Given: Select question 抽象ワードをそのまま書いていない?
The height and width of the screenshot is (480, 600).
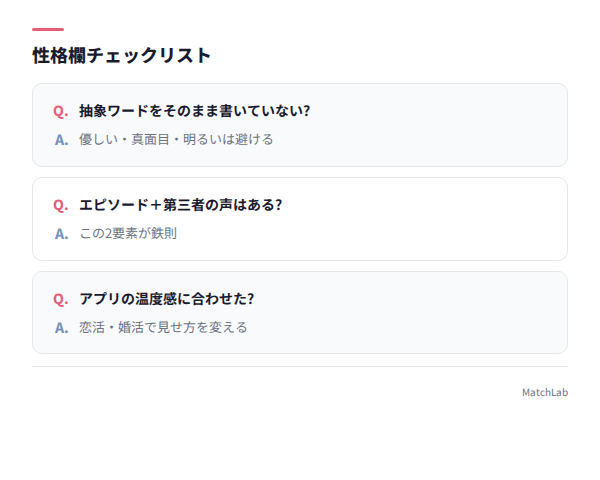Looking at the screenshot, I should pyautogui.click(x=194, y=111).
